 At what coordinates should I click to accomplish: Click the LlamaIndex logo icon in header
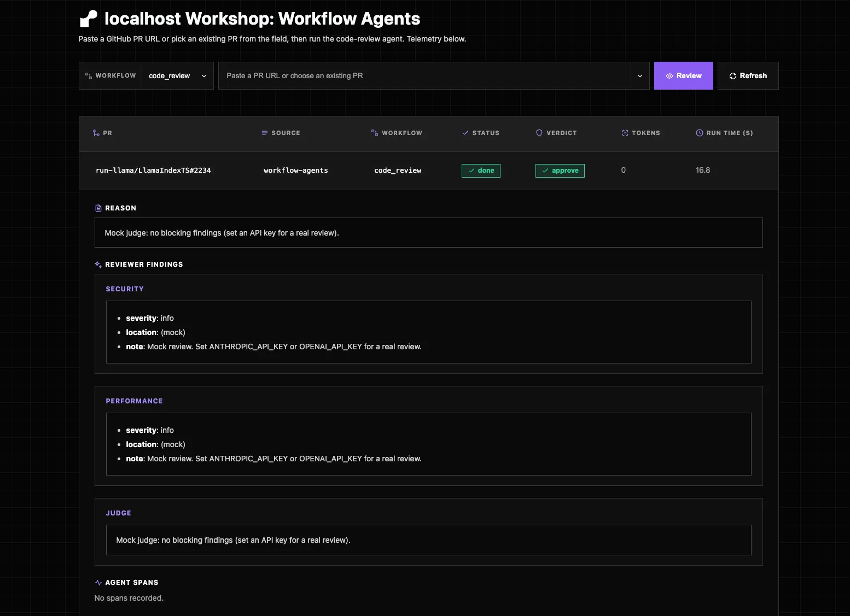89,19
